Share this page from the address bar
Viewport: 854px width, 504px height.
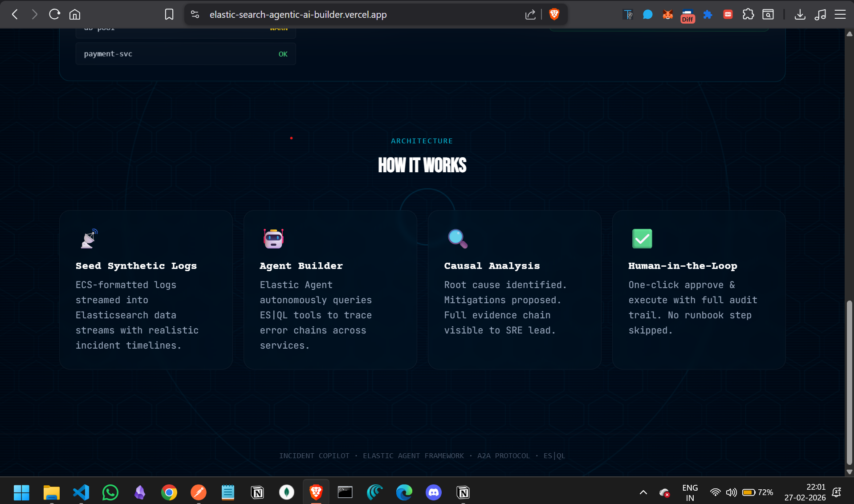(x=530, y=14)
